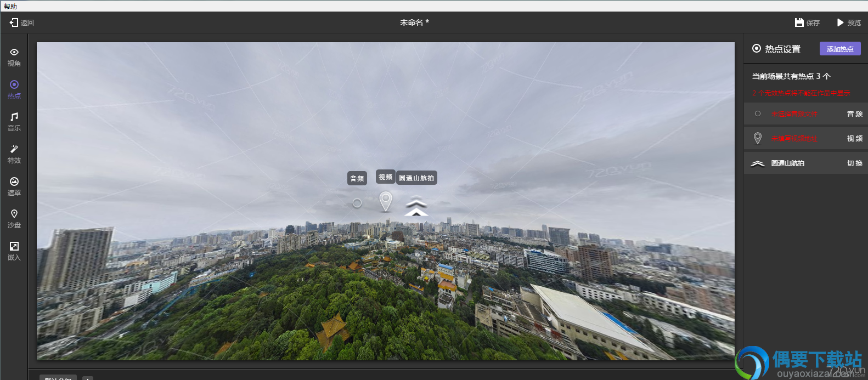Click the chevron icon in 圆通山航拍 row

pos(758,163)
